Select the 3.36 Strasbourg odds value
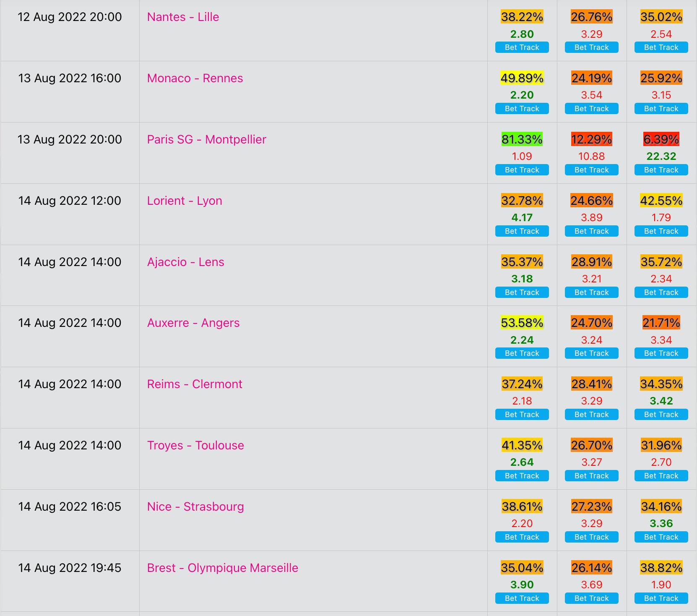 pyautogui.click(x=661, y=524)
